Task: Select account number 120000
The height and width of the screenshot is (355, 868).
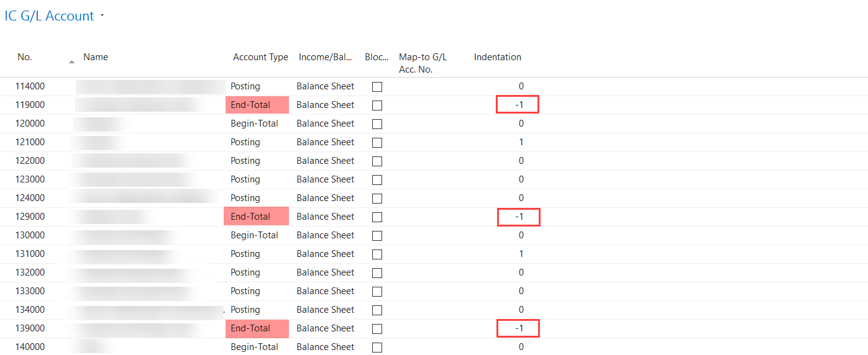Action: coord(30,124)
